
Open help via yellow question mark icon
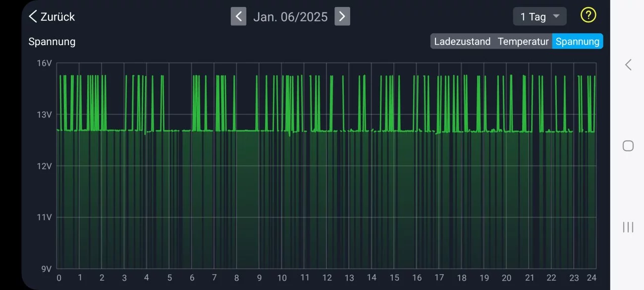pyautogui.click(x=588, y=15)
